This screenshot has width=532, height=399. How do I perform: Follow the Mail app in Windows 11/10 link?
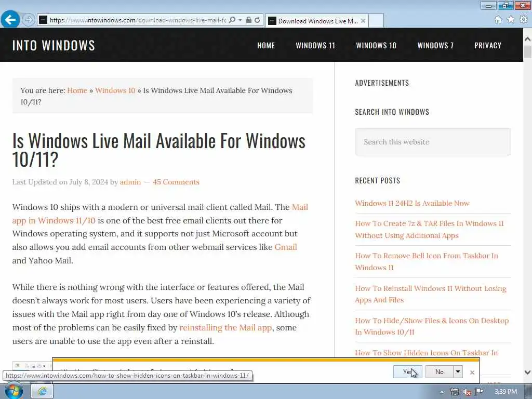(x=54, y=220)
